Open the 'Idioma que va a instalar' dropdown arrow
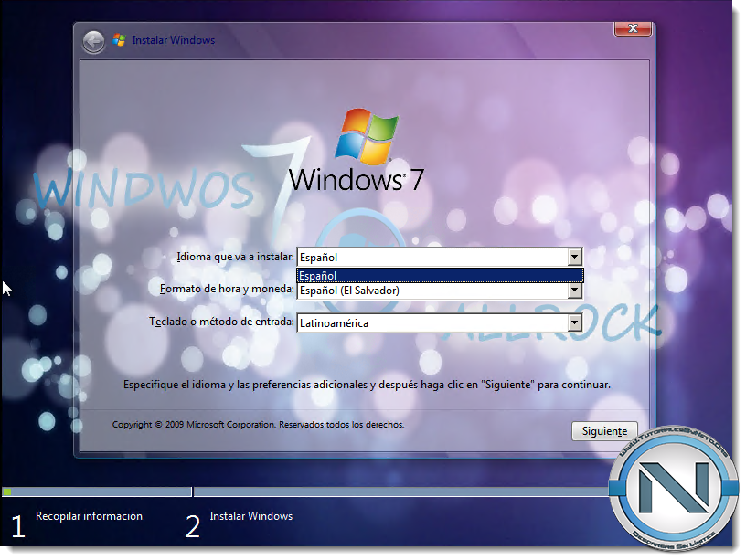746x560 pixels. (x=575, y=258)
